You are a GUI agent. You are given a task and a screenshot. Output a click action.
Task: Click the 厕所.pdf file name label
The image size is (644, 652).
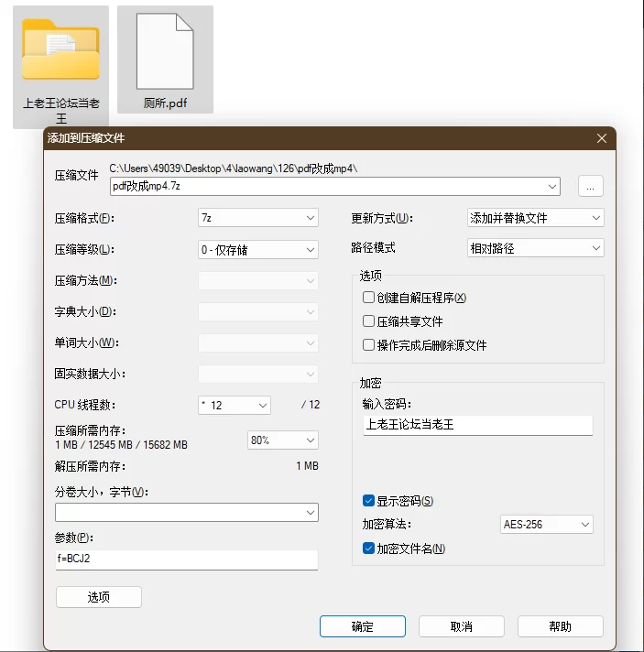click(x=165, y=103)
